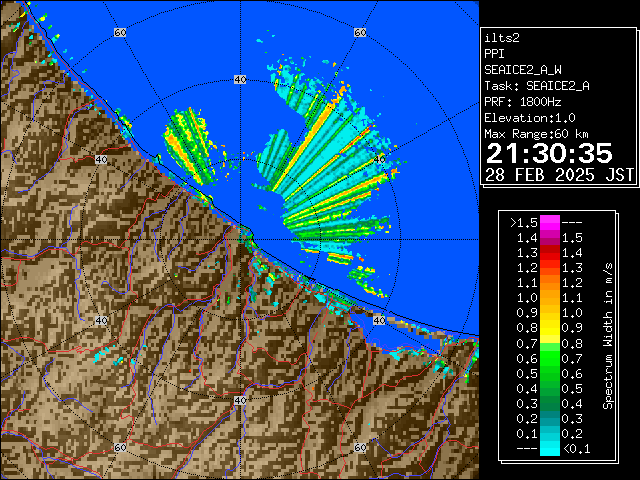Select the 'PPI' scan type label
Screen dimensions: 640x480
494,54
